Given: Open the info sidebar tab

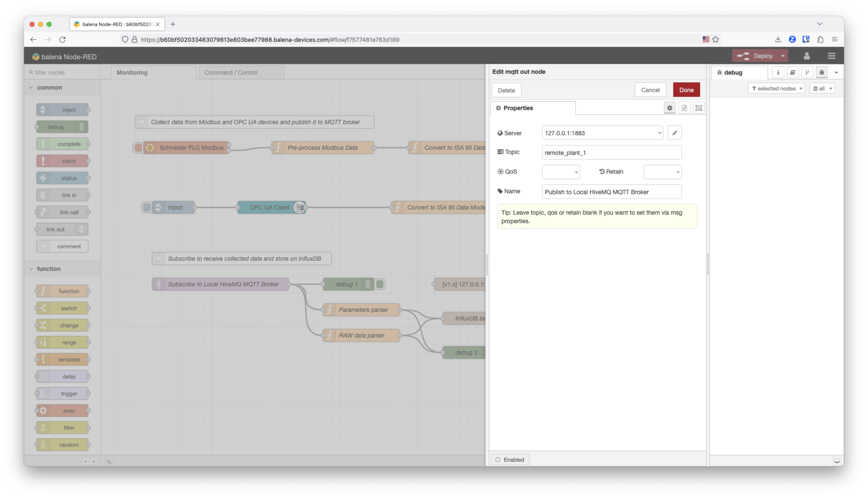Looking at the screenshot, I should (x=778, y=72).
